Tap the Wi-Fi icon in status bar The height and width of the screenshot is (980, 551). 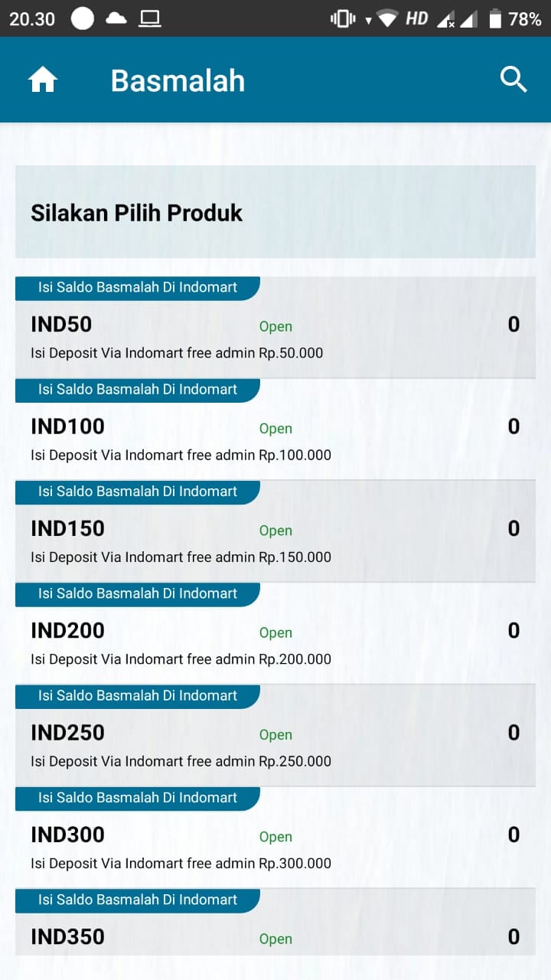point(387,19)
